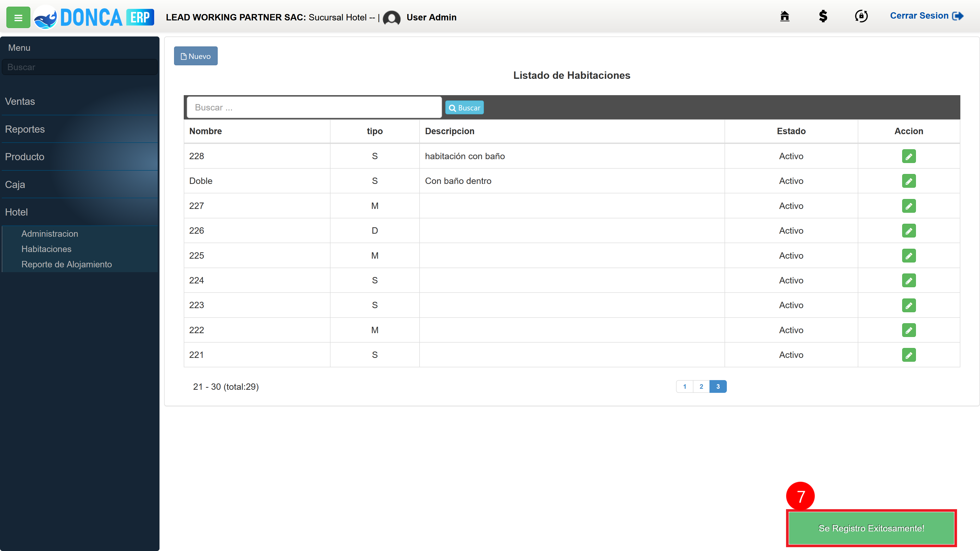Viewport: 980px width, 551px height.
Task: Open Reporte de Alojamiento
Action: [67, 264]
